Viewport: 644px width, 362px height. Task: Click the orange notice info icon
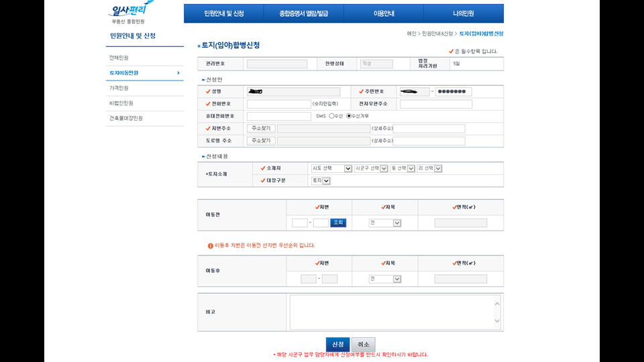click(210, 246)
